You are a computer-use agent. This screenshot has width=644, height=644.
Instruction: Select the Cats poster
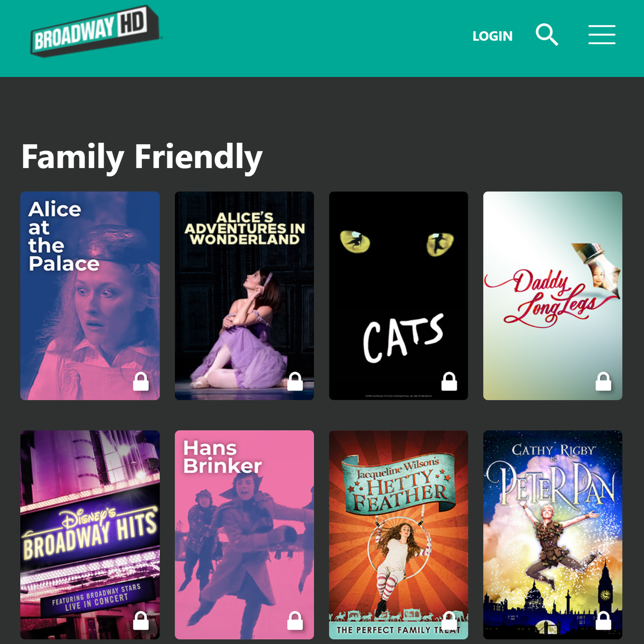[x=399, y=296]
